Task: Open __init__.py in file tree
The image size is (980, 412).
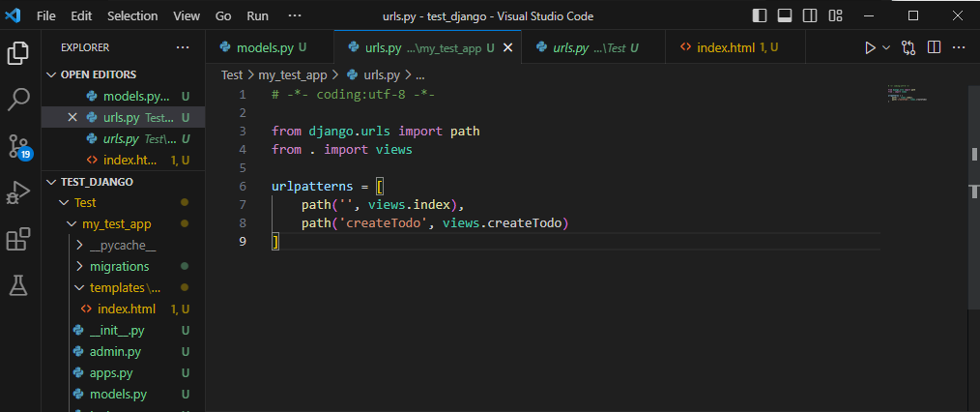Action: [123, 330]
